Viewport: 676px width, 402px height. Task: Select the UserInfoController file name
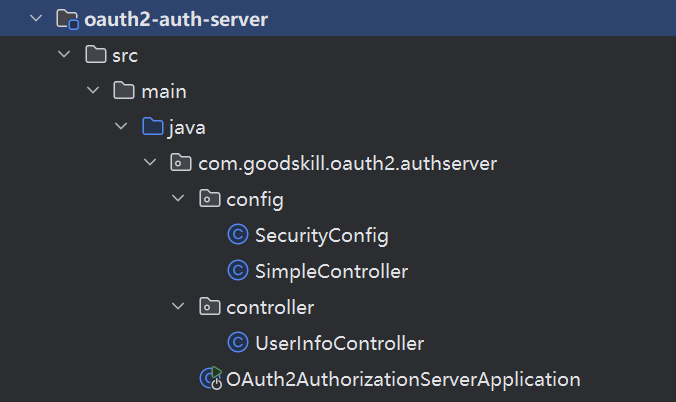[340, 343]
